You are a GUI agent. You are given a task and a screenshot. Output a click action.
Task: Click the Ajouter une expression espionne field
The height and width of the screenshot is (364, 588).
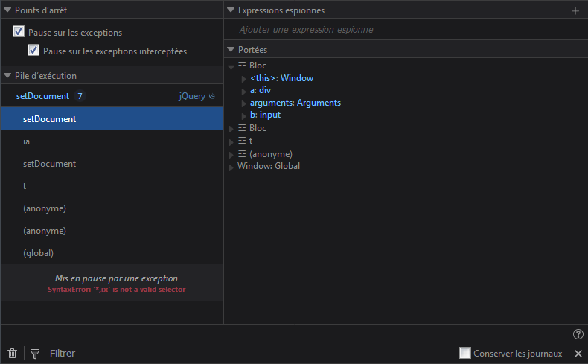tap(406, 30)
